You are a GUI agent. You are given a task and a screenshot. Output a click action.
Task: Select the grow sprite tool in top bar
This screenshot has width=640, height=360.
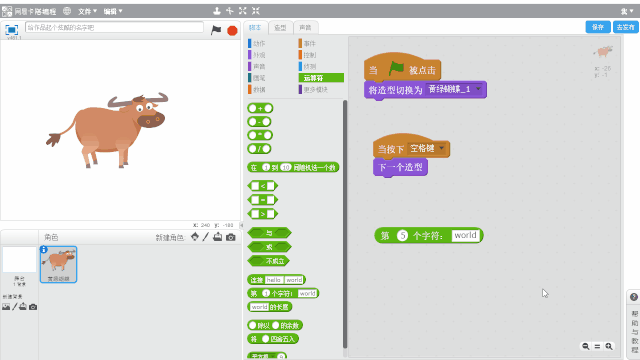click(x=243, y=11)
